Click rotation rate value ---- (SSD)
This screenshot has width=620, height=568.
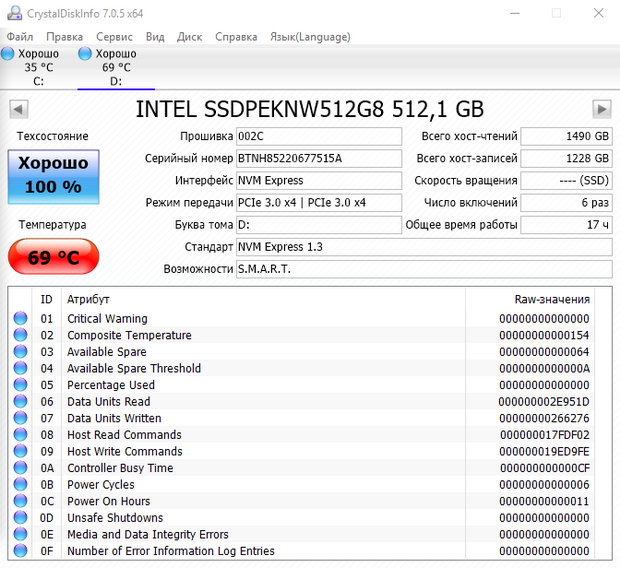coord(566,181)
